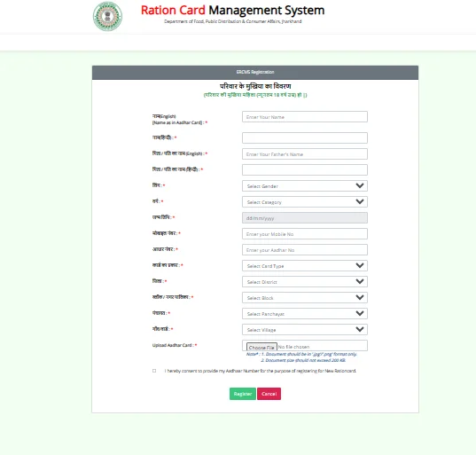Click the note about jpg/png document format

[x=302, y=354]
